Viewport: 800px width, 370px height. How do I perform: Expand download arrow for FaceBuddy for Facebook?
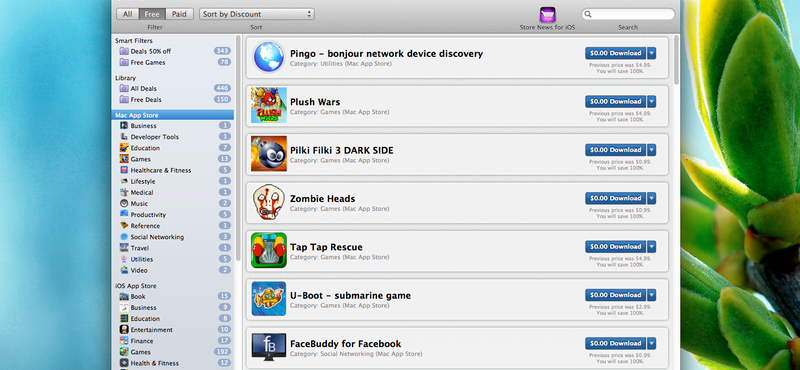(652, 343)
